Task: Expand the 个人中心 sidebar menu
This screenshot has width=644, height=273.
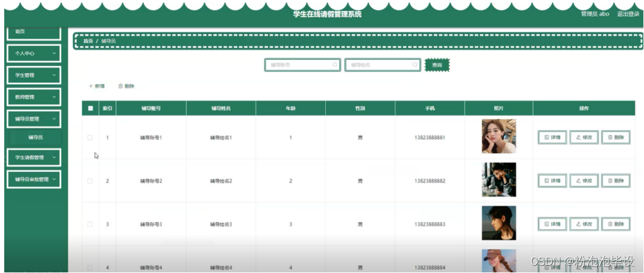Action: [x=34, y=53]
